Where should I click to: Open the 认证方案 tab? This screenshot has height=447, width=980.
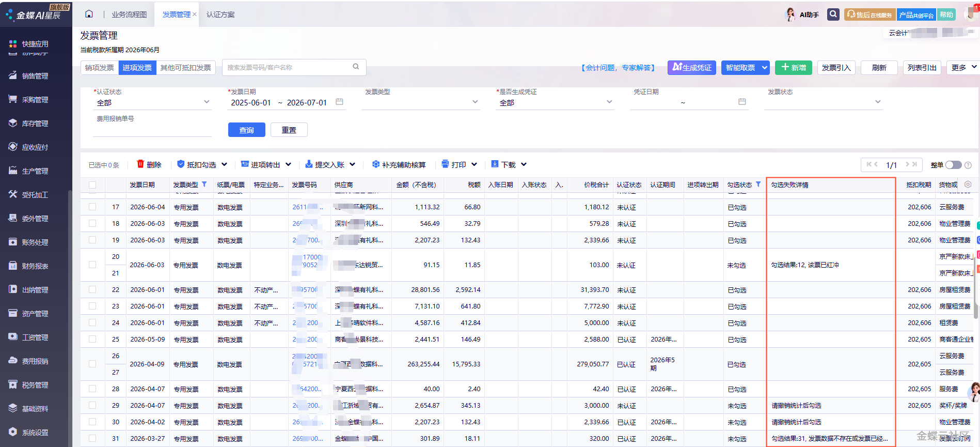[220, 14]
